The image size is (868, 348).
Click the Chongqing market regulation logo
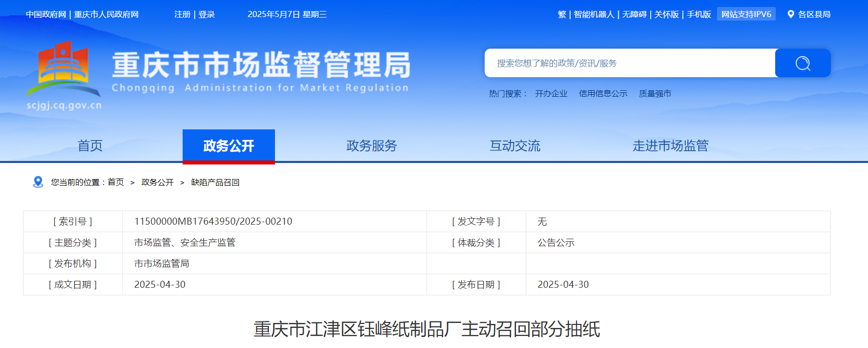coord(64,70)
